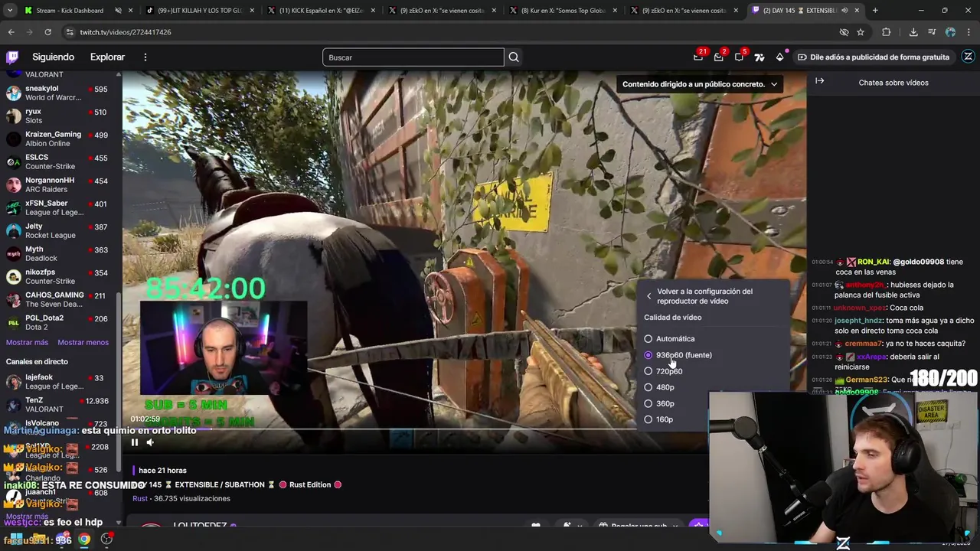This screenshot has height=551, width=980.
Task: Open the three-dot more menu beside Explorar
Action: (x=145, y=57)
